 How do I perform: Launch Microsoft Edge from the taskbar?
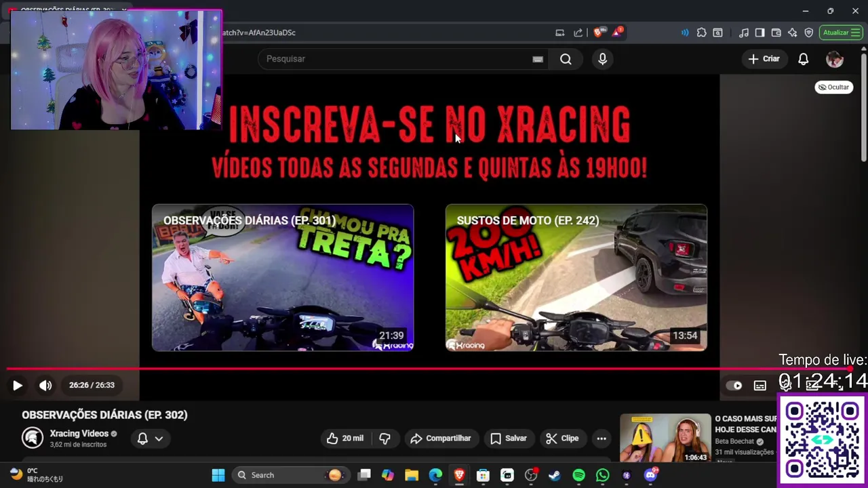(435, 475)
